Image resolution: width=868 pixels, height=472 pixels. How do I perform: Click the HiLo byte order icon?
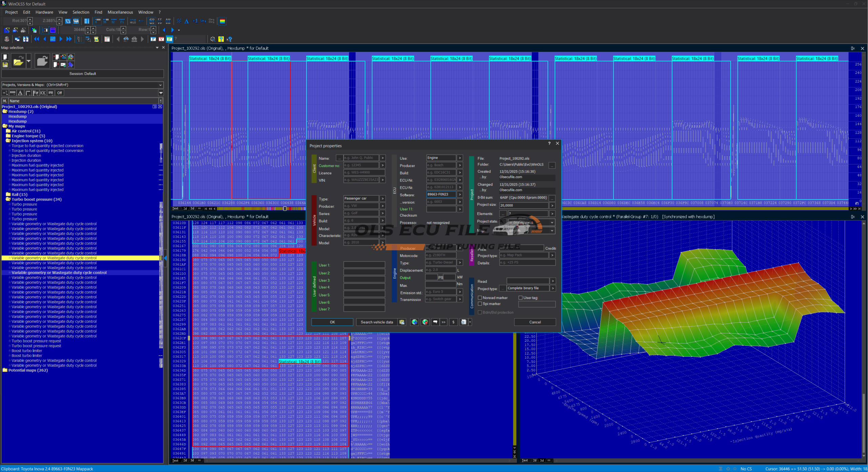(x=133, y=21)
